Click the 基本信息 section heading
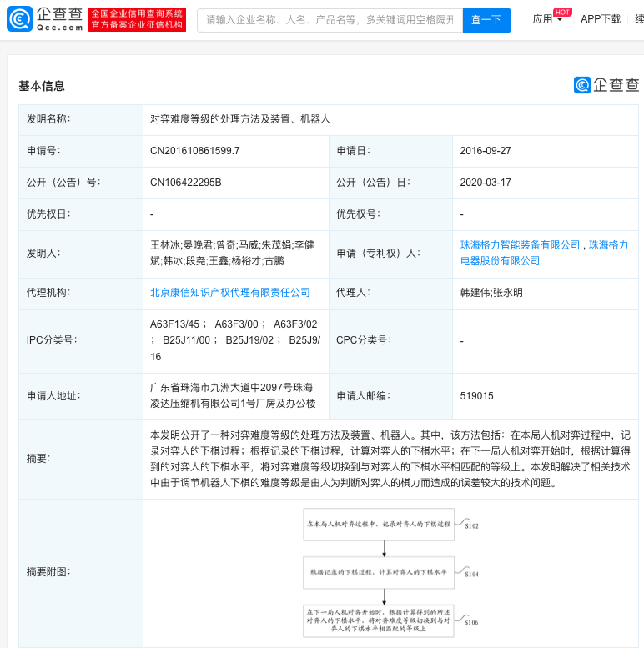644x648 pixels. pyautogui.click(x=42, y=86)
